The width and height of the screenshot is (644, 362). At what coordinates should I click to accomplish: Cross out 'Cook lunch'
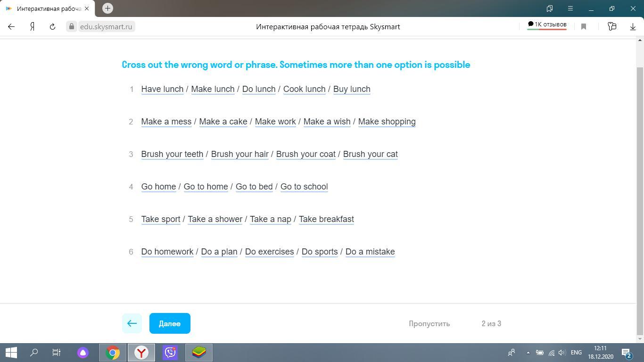[x=304, y=89]
